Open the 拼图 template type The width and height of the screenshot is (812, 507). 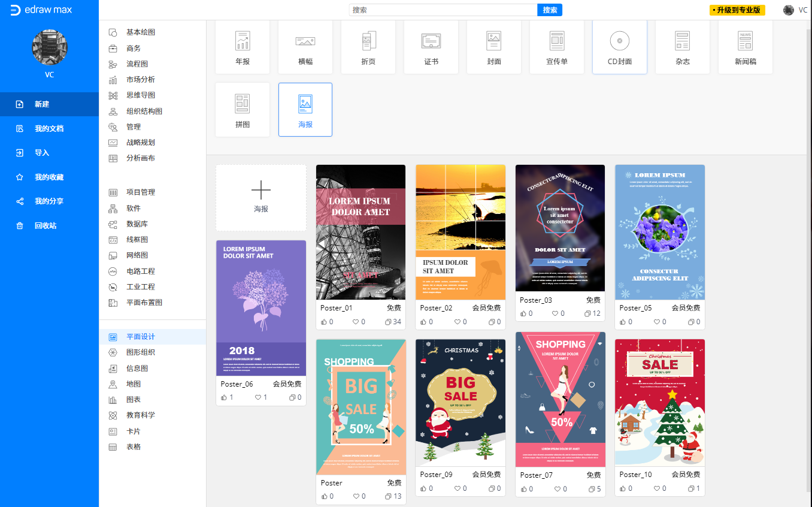coord(243,110)
